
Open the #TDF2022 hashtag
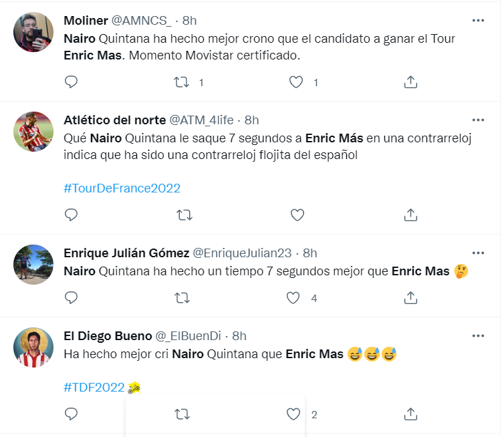[94, 387]
